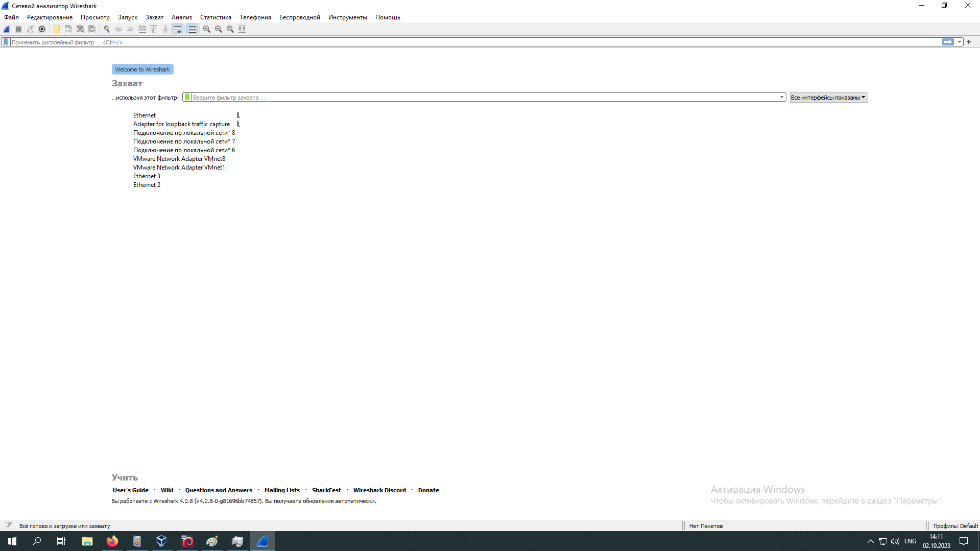The image size is (980, 551).
Task: Select VMware Network Adapter VMnet8
Action: click(179, 159)
